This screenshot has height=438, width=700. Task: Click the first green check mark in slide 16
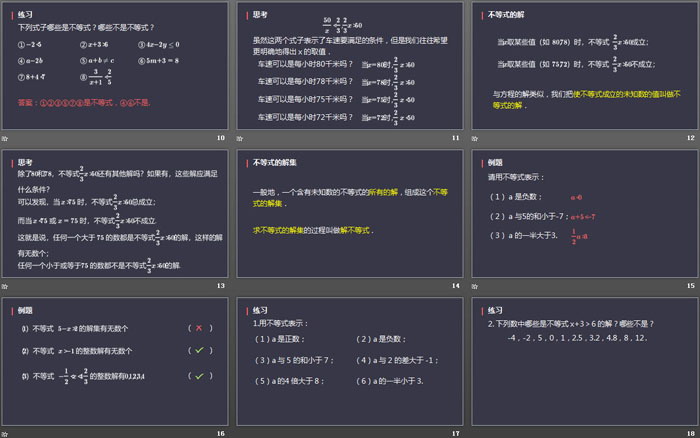pos(199,350)
